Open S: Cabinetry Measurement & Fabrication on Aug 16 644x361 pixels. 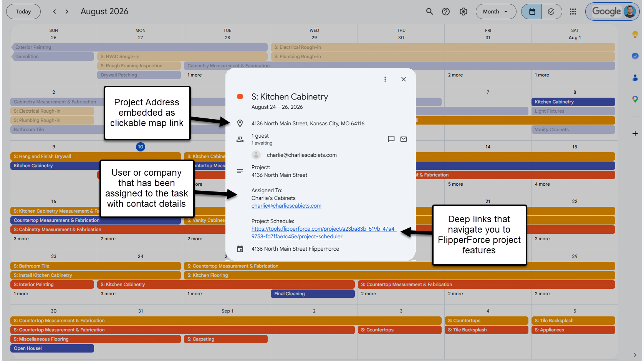118,230
